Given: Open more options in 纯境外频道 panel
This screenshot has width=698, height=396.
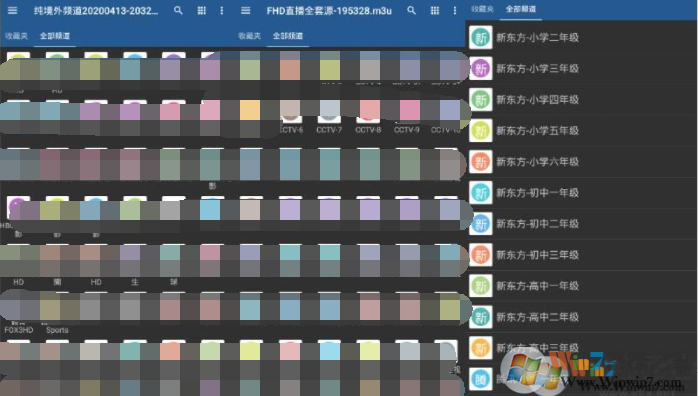Looking at the screenshot, I should [222, 10].
